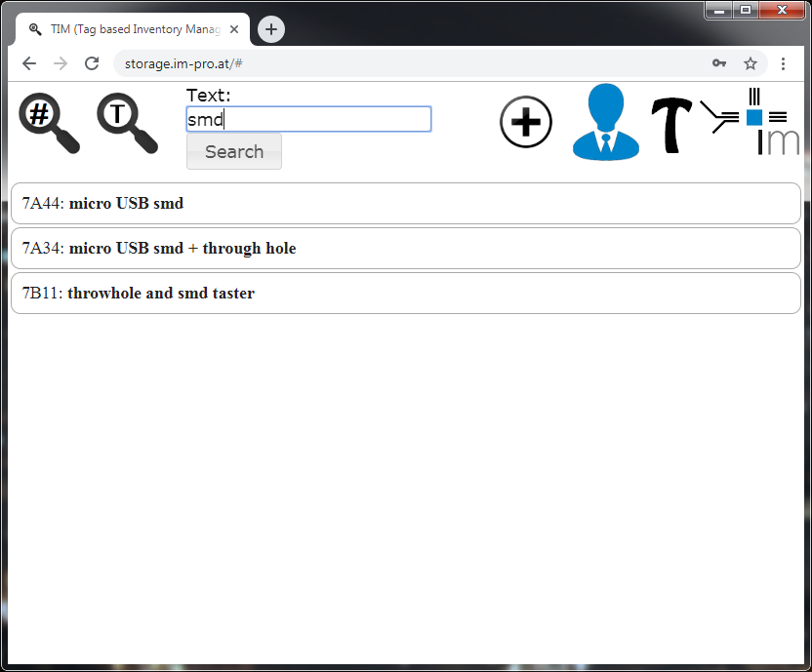The image size is (812, 672).
Task: Click inside the Text search field
Action: click(x=308, y=119)
